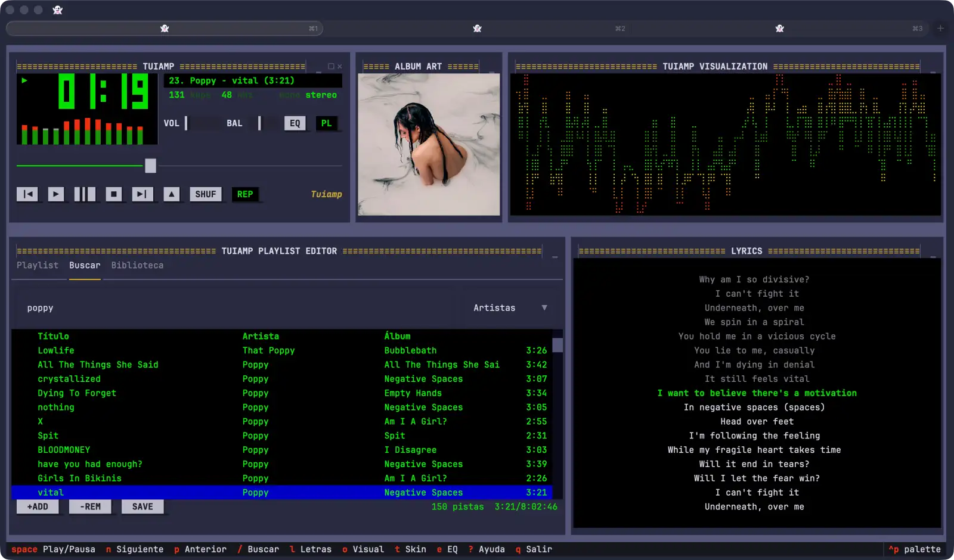Open a new terminal tab with plus
This screenshot has width=954, height=560.
pyautogui.click(x=940, y=29)
